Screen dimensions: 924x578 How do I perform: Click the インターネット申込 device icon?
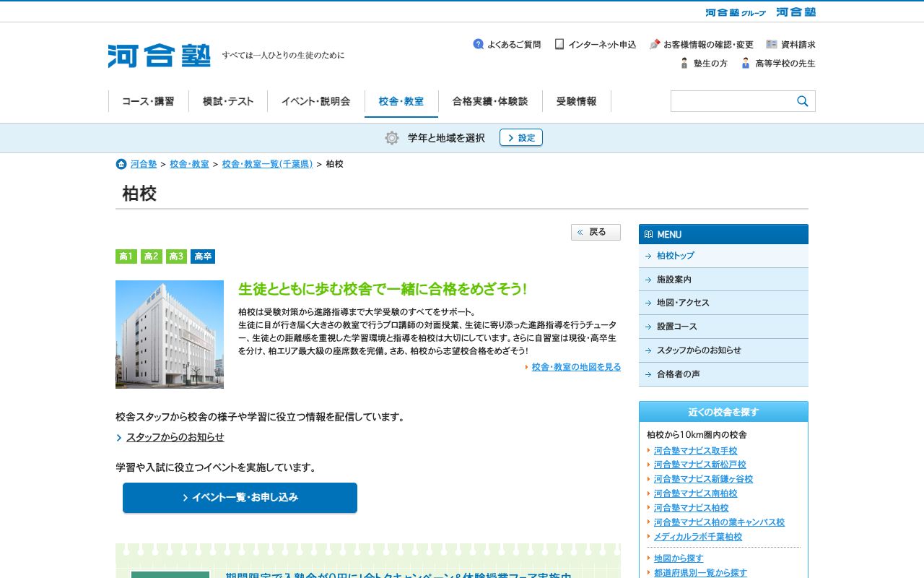tap(559, 44)
